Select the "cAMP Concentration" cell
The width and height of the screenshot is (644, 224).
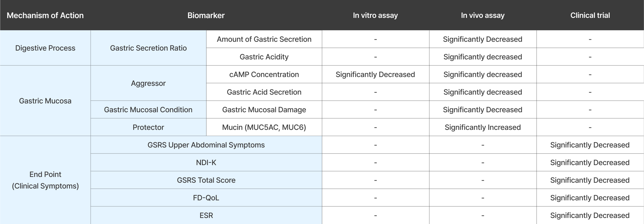click(x=264, y=74)
